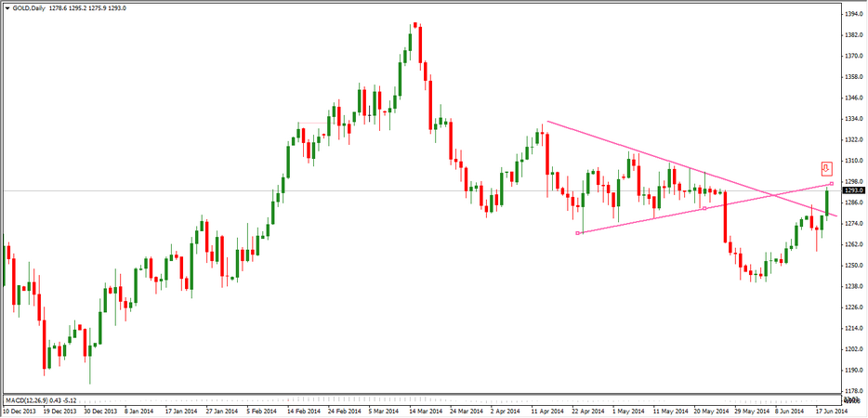Select the current price 1293.0 label
Image resolution: width=868 pixels, height=418 pixels.
coord(854,190)
